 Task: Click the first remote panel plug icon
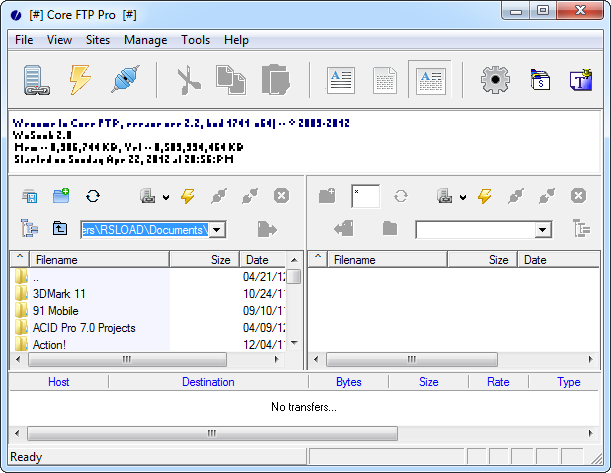[516, 196]
